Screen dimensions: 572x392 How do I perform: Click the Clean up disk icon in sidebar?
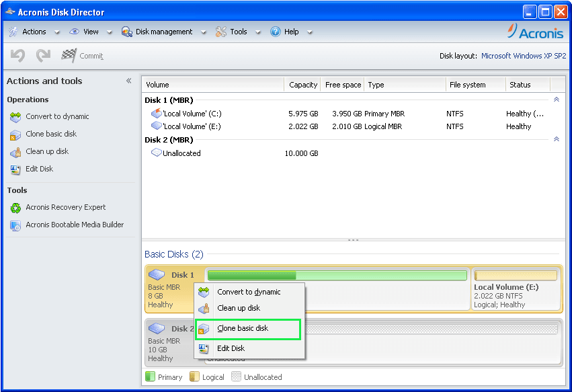point(15,152)
